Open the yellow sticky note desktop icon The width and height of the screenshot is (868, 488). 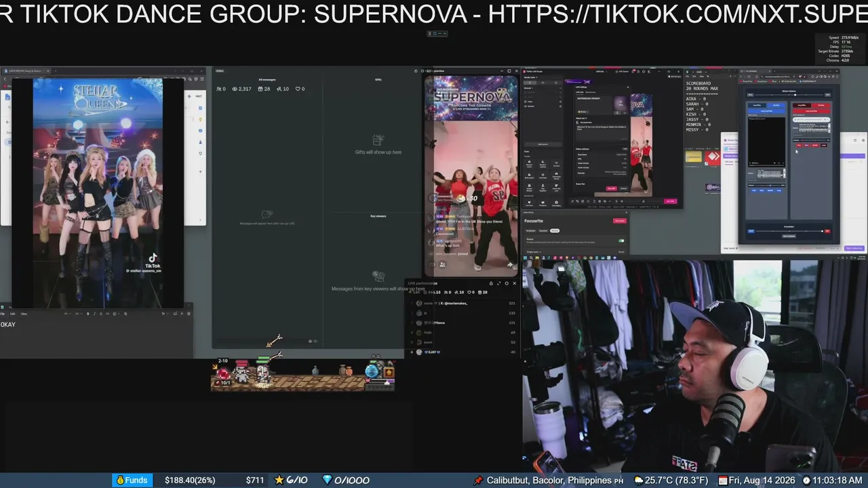coord(693,157)
